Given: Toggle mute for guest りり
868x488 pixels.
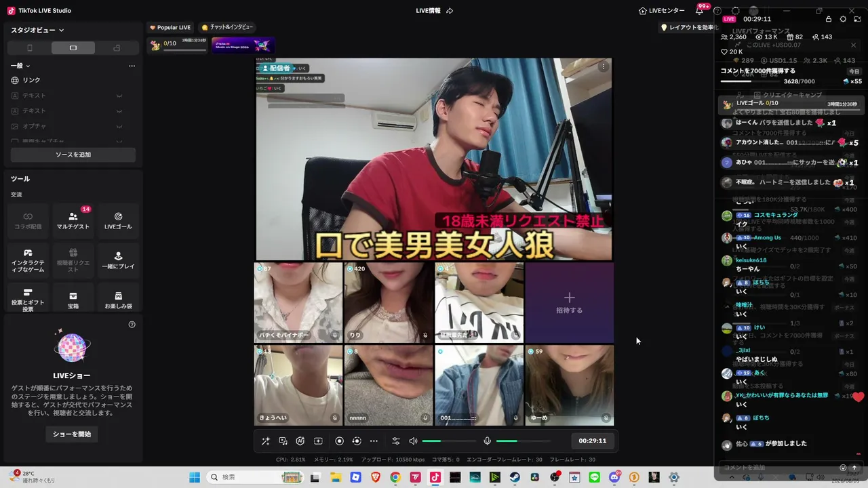Looking at the screenshot, I should [425, 335].
